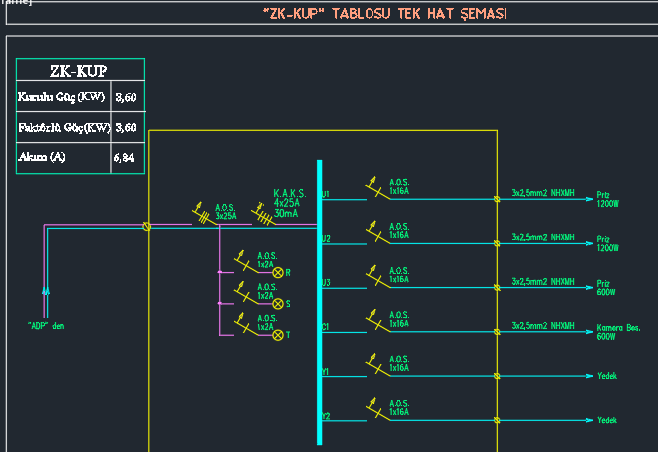
Task: Select the Yedek label on line Y2
Action: [x=607, y=420]
